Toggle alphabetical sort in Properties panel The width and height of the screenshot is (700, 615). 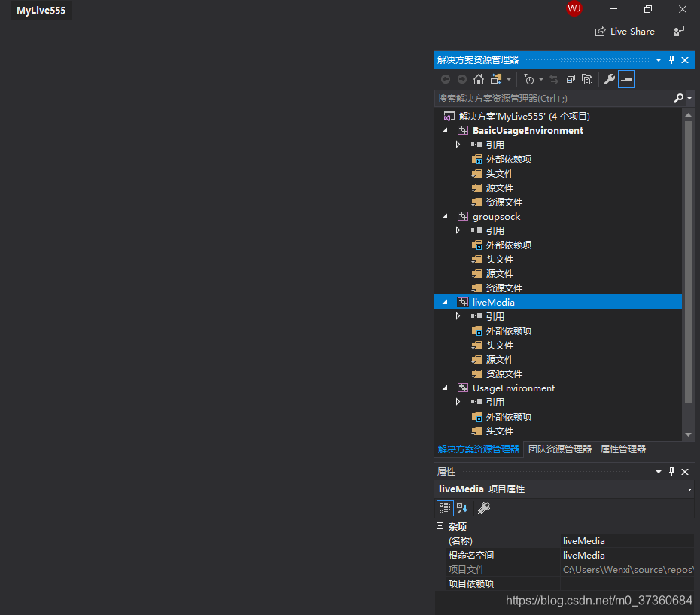point(462,508)
